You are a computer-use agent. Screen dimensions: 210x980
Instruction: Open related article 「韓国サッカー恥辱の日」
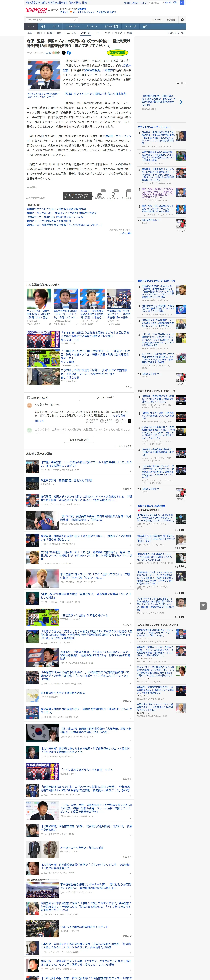[55, 217]
